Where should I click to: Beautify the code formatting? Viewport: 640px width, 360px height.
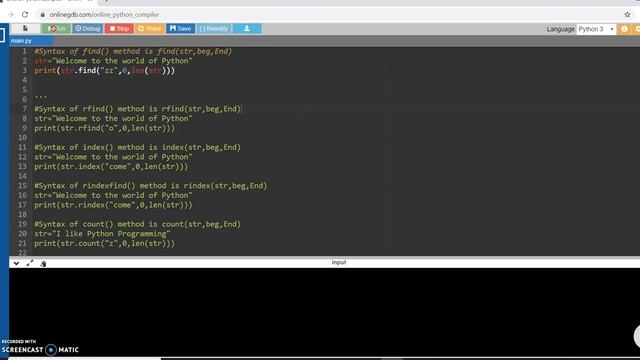[x=214, y=29]
